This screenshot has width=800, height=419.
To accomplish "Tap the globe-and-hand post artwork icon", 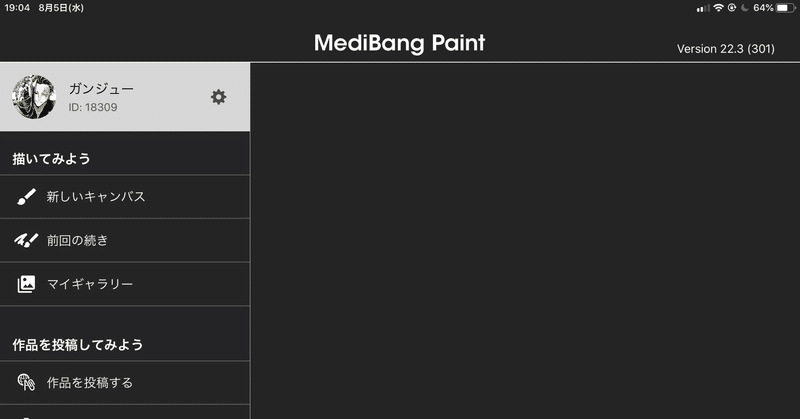I will (26, 382).
